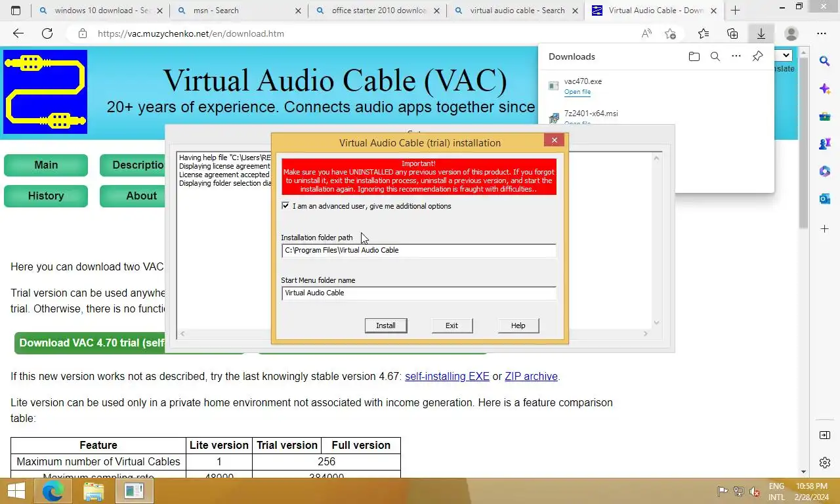The image size is (840, 504).
Task: Toggle the Downloads toolbar icon
Action: point(761,33)
